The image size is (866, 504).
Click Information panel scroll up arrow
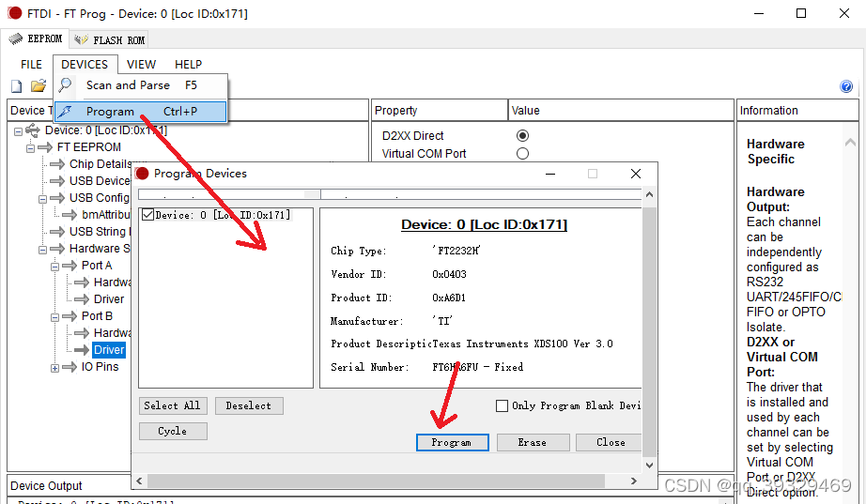850,143
